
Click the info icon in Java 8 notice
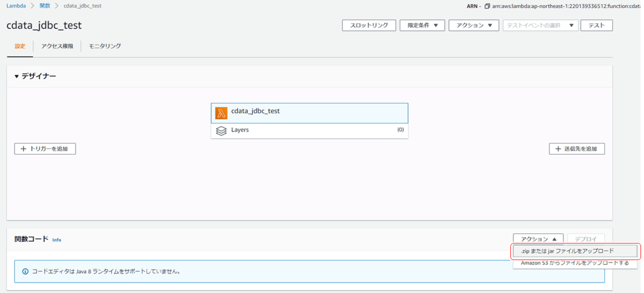pos(25,272)
